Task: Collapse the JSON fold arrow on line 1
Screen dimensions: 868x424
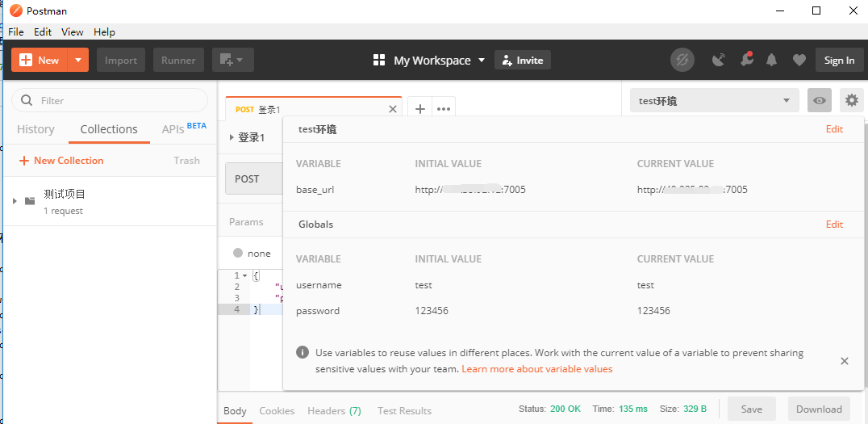Action: tap(245, 275)
